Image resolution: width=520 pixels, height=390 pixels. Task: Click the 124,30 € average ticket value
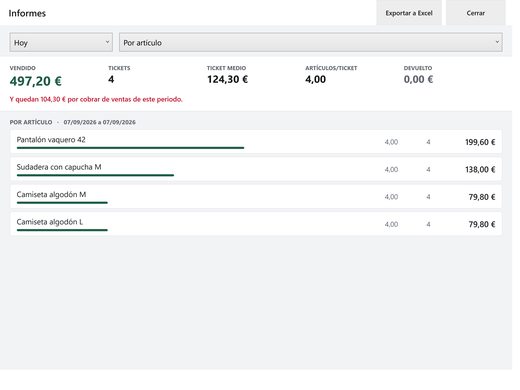point(228,79)
